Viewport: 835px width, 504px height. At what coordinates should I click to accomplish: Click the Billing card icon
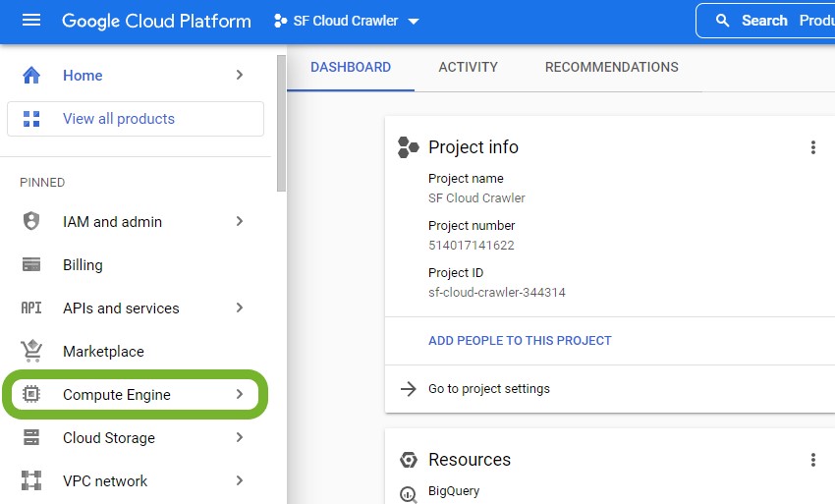(x=31, y=264)
